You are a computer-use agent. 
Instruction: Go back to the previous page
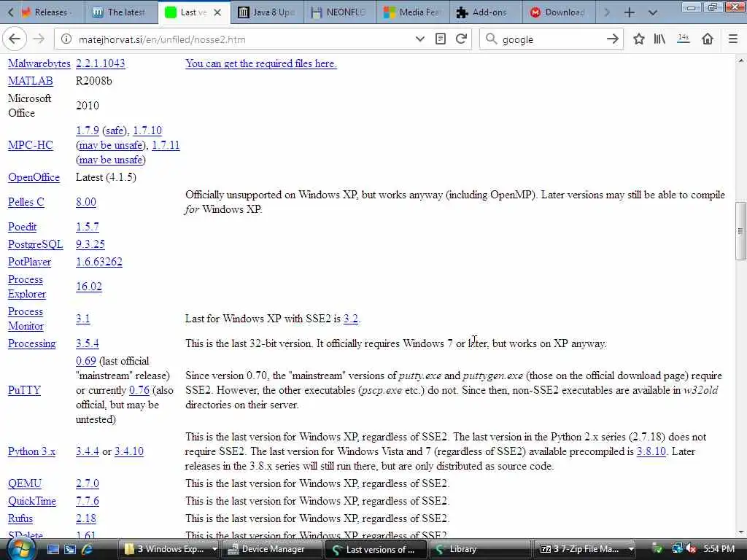click(15, 39)
